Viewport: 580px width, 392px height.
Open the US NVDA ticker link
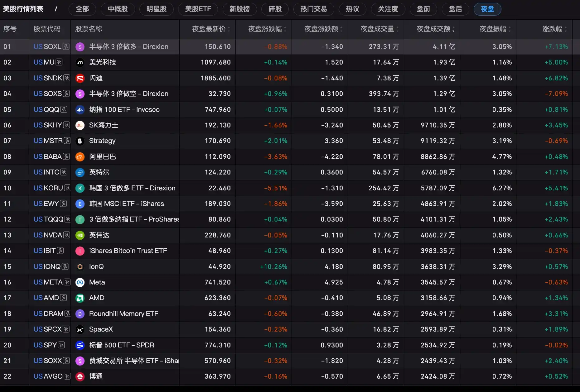48,235
